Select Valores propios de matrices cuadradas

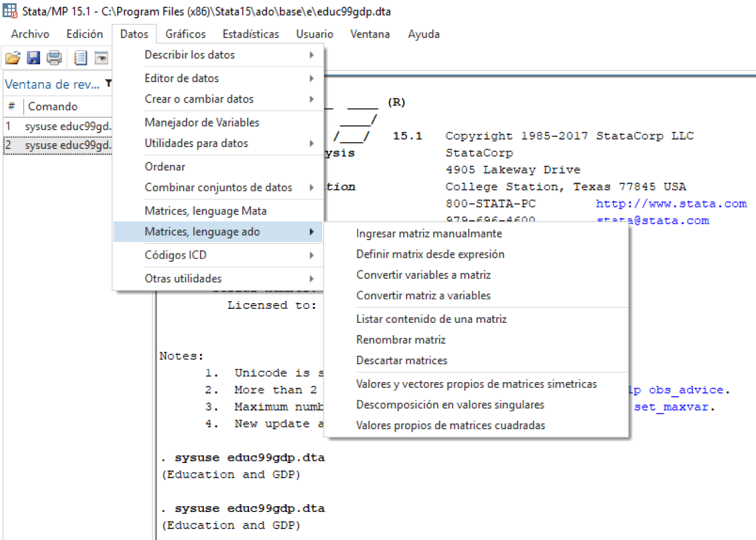coord(476,426)
